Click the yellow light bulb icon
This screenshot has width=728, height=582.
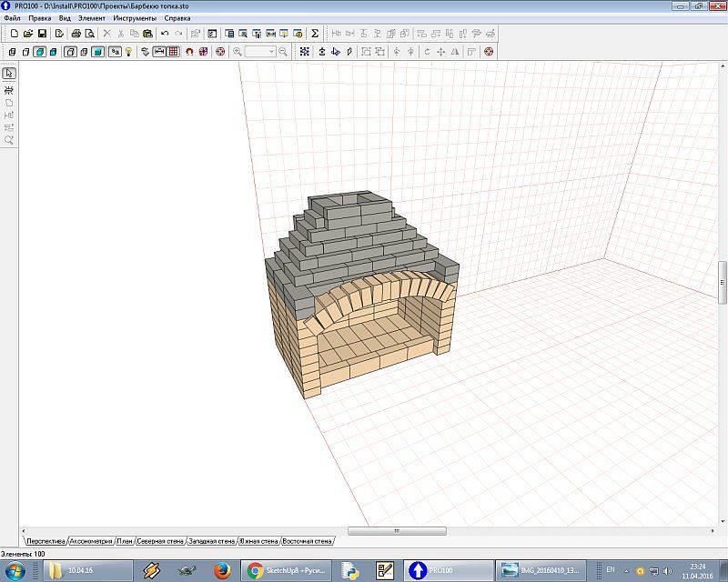pyautogui.click(x=129, y=52)
